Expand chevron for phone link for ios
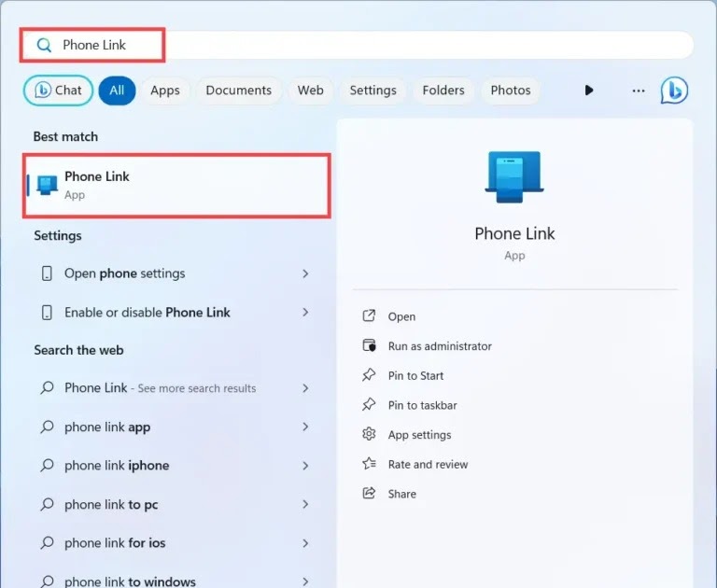 [305, 543]
